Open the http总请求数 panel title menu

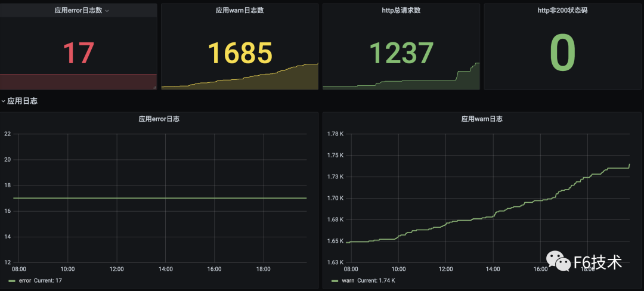pos(401,10)
